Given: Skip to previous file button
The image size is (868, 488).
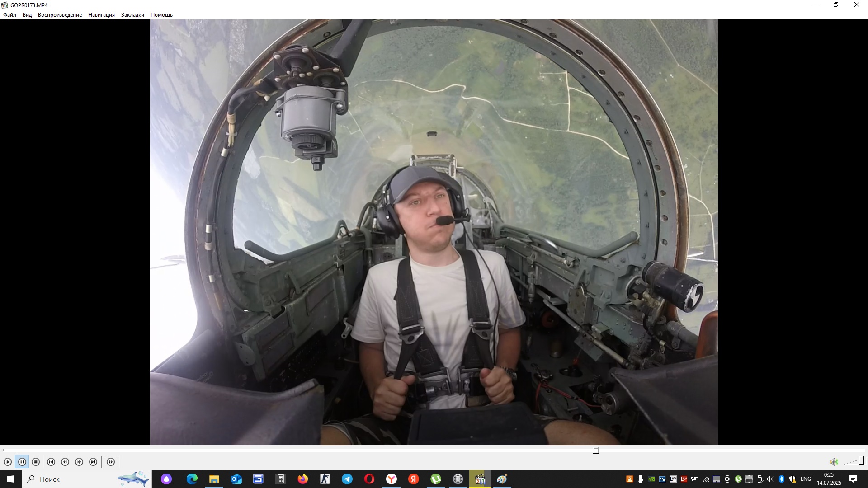Looking at the screenshot, I should [51, 462].
